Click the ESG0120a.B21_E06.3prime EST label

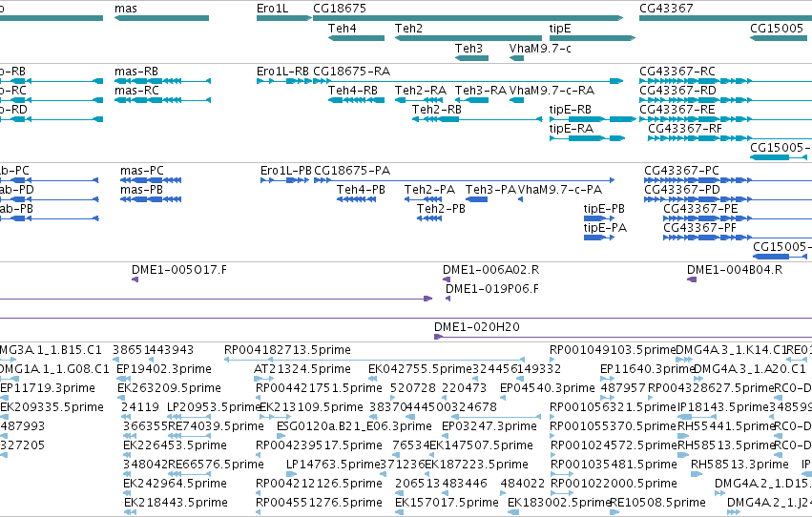(354, 427)
